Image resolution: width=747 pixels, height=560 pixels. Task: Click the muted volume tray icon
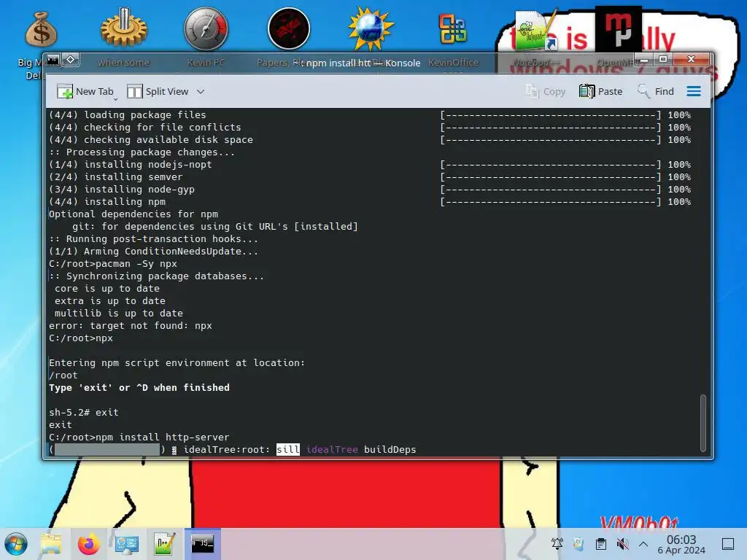[622, 544]
